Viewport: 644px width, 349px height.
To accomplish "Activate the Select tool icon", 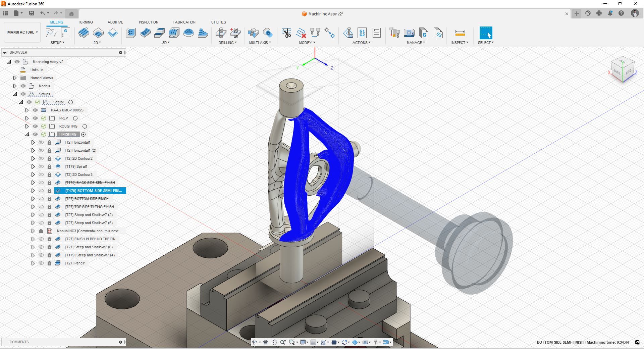I will click(x=486, y=33).
